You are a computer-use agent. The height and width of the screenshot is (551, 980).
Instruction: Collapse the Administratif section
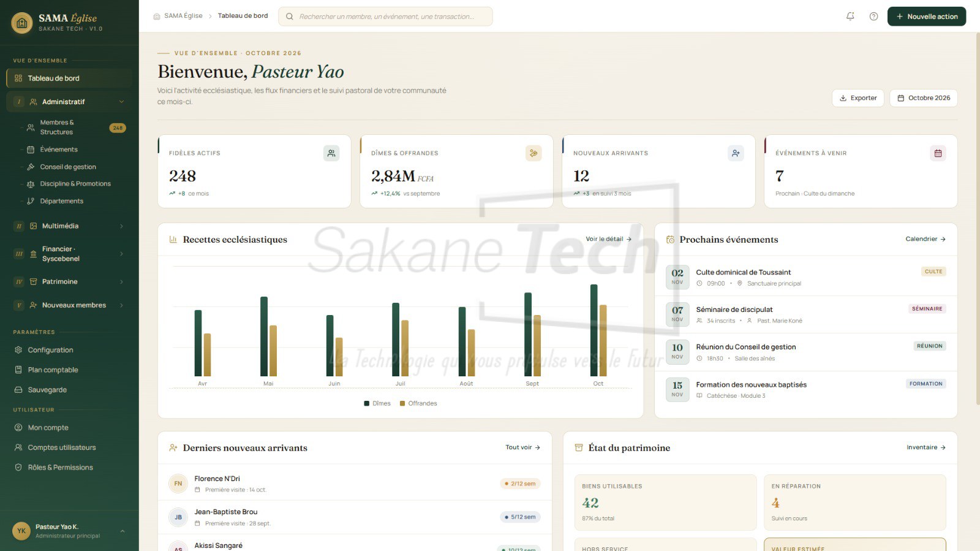click(x=121, y=102)
